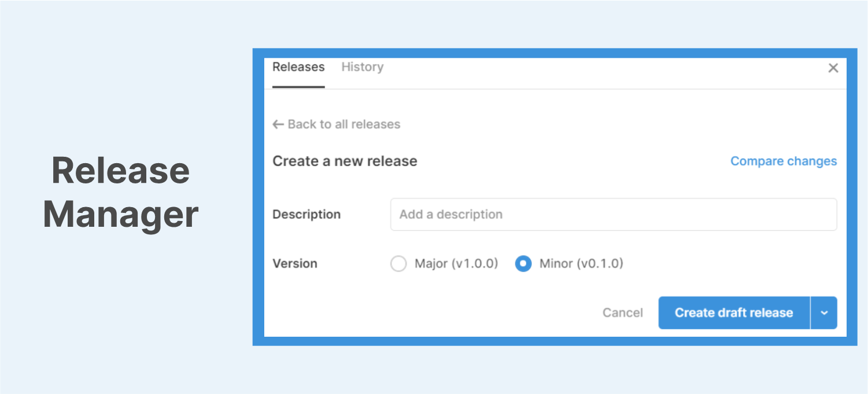This screenshot has width=868, height=394.
Task: Click the X icon in the top right corner
Action: click(833, 68)
